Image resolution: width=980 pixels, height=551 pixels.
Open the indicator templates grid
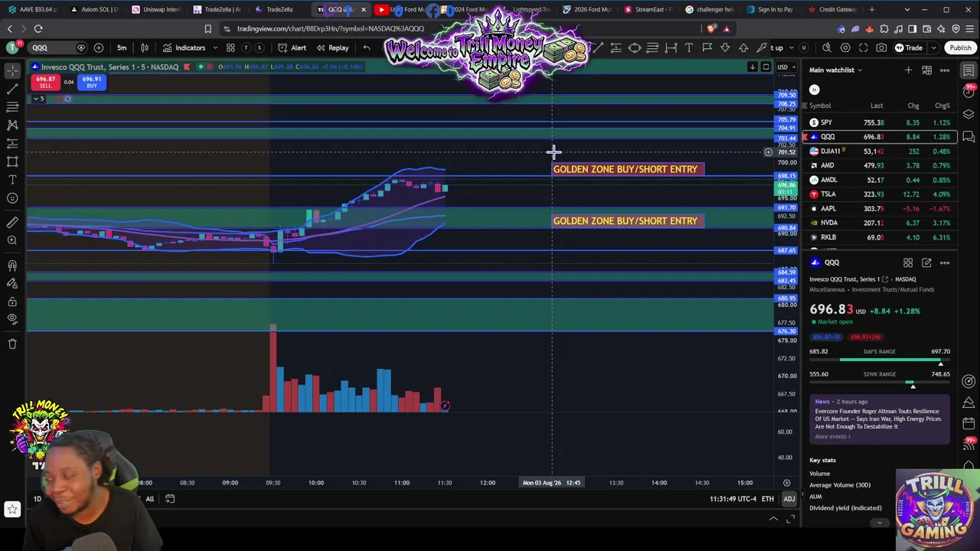point(230,47)
